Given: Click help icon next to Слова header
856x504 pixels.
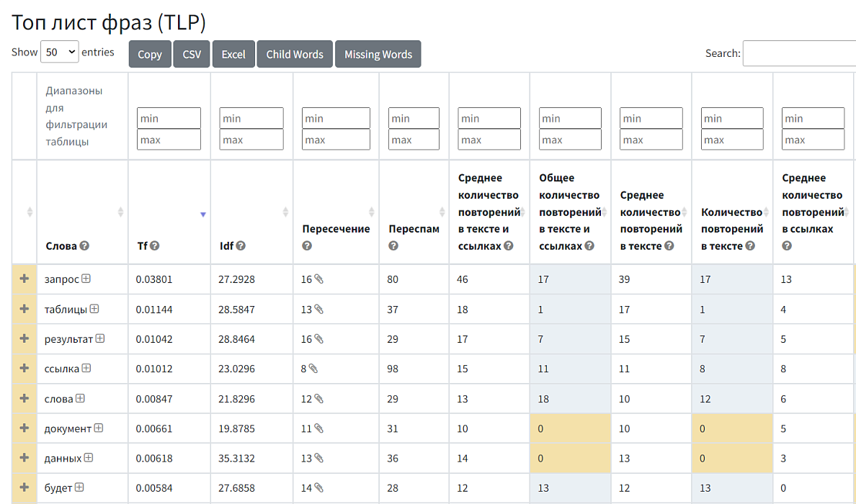Looking at the screenshot, I should (x=84, y=246).
